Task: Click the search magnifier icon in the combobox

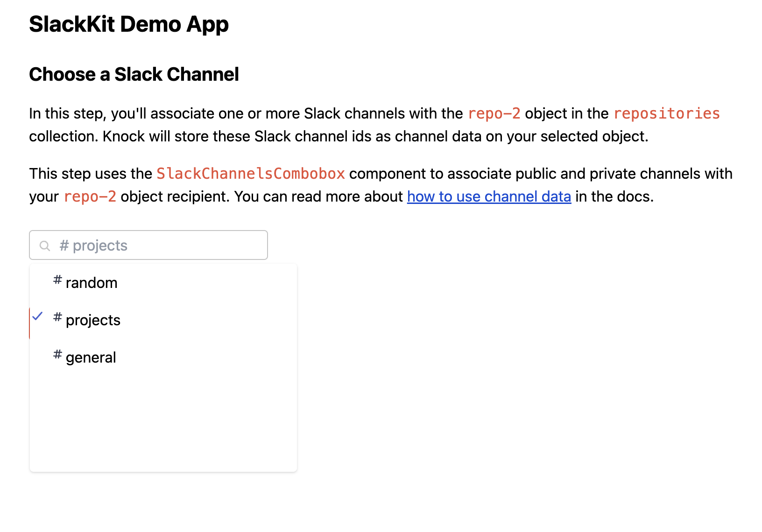Action: 45,245
